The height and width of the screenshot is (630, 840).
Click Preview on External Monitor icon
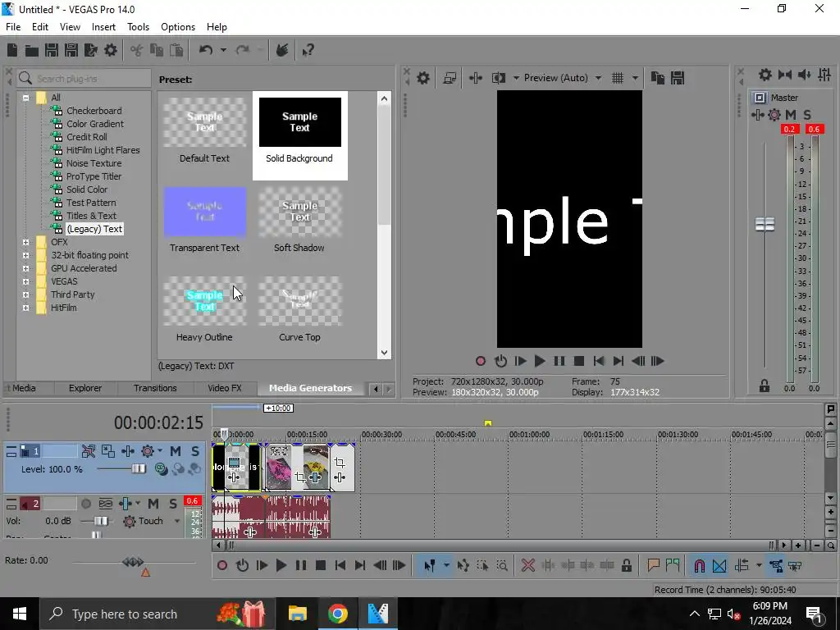pyautogui.click(x=450, y=78)
